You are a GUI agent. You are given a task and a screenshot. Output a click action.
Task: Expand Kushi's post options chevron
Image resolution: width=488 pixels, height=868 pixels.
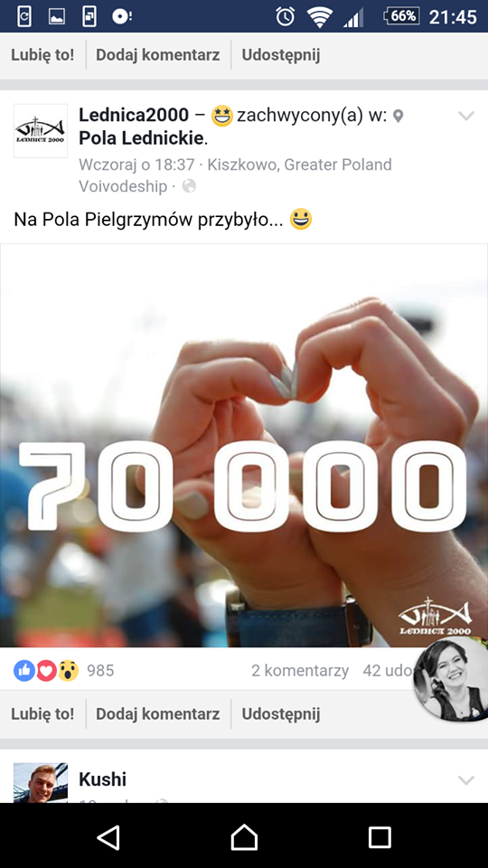(466, 780)
